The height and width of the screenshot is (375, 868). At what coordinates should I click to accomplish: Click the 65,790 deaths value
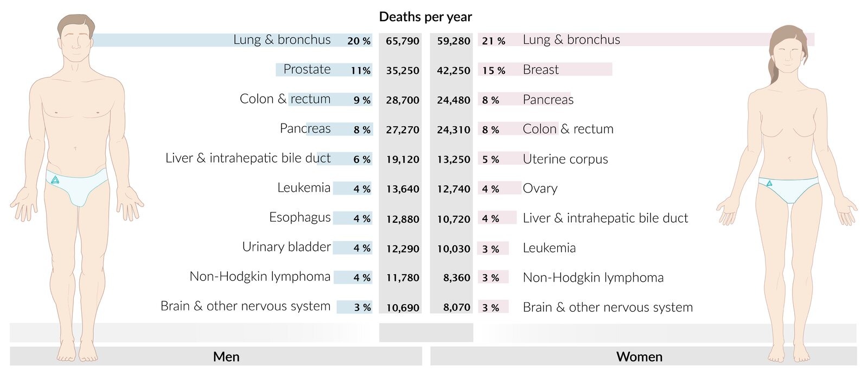[403, 41]
